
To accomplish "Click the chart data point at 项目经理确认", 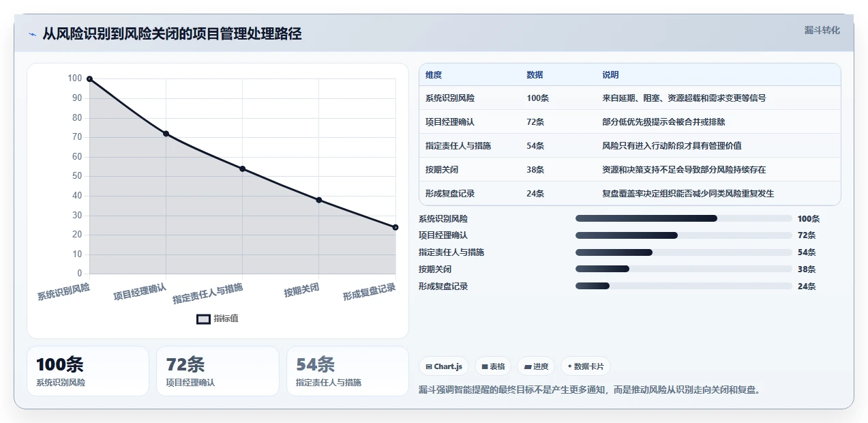I will 166,134.
